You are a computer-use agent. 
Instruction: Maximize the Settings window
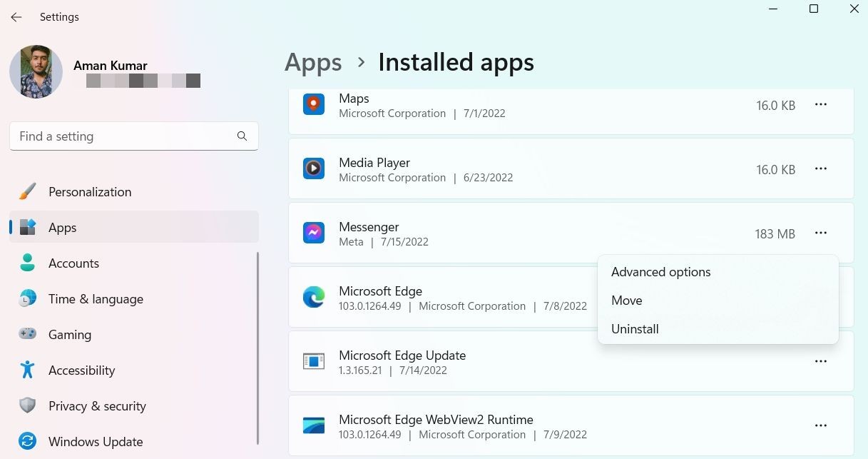point(814,9)
